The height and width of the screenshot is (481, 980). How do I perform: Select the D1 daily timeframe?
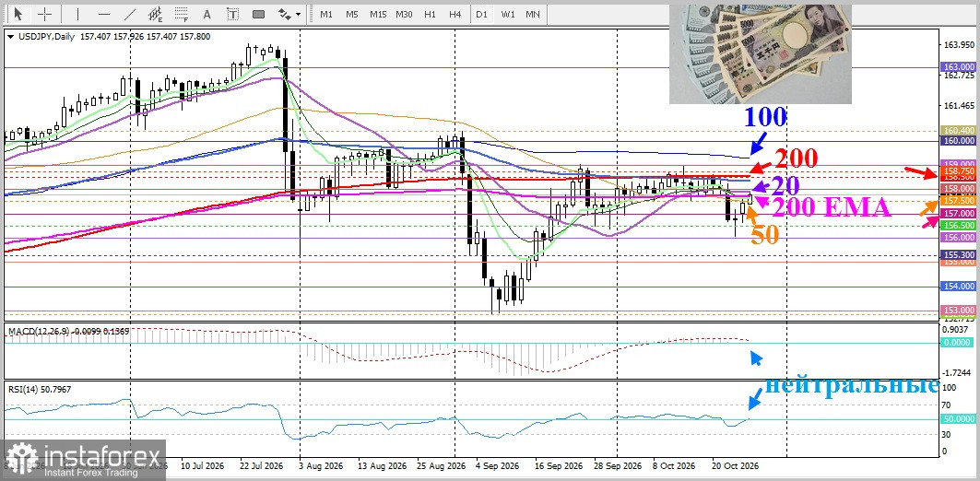pyautogui.click(x=481, y=14)
